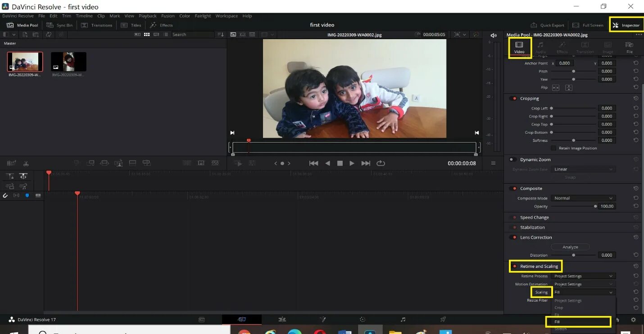Switch viewer to Full Screen
Image resolution: width=644 pixels, height=334 pixels.
[x=588, y=25]
